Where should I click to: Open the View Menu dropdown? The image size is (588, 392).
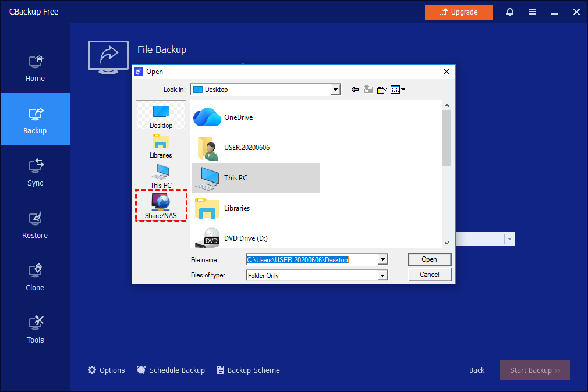[x=398, y=90]
